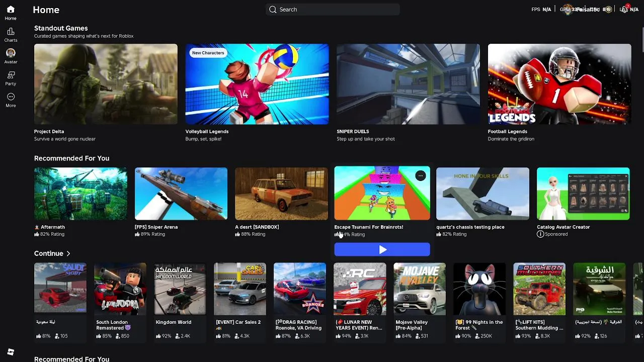Open Home from the left sidebar
Viewport: 644px width, 362px height.
[x=11, y=13]
